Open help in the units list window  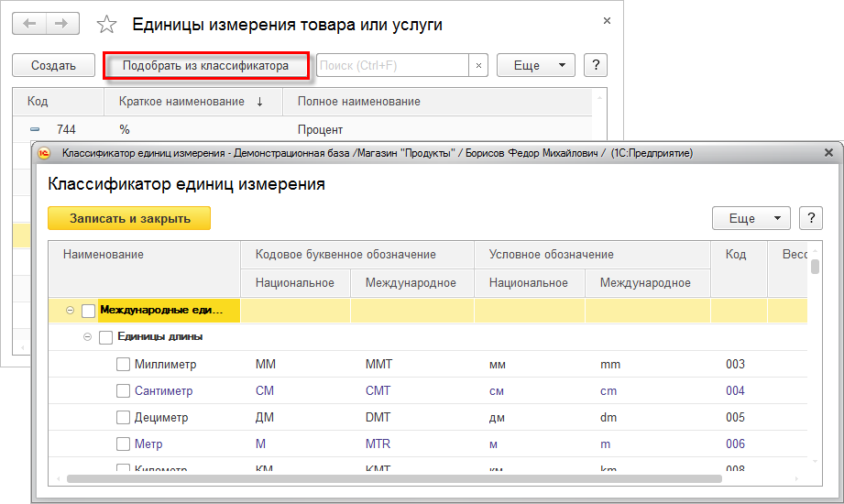click(x=596, y=66)
